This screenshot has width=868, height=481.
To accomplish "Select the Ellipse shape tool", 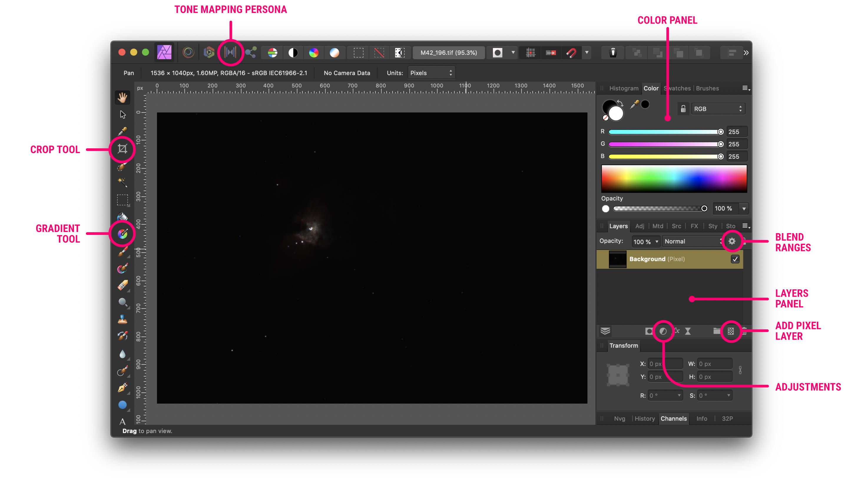I will coord(122,404).
